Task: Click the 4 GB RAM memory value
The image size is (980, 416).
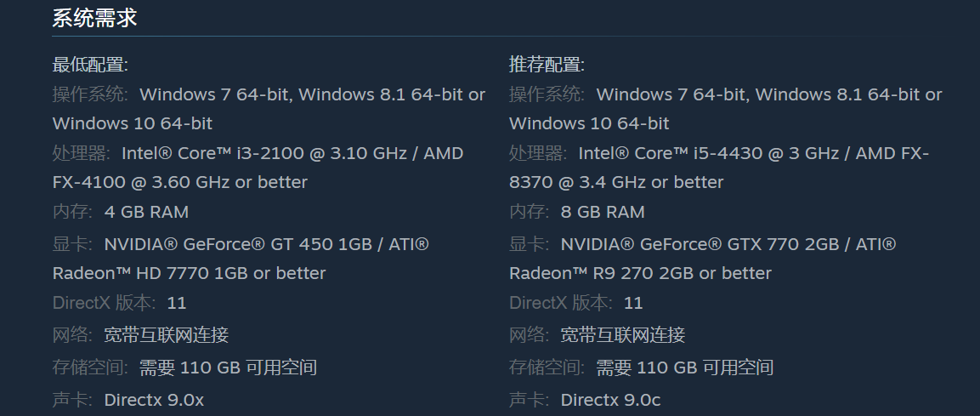Action: coord(146,212)
